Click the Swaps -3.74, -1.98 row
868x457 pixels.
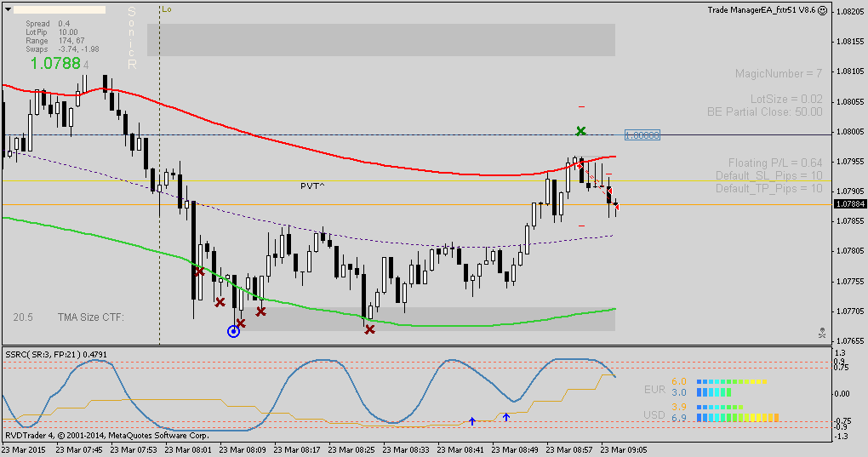click(62, 49)
